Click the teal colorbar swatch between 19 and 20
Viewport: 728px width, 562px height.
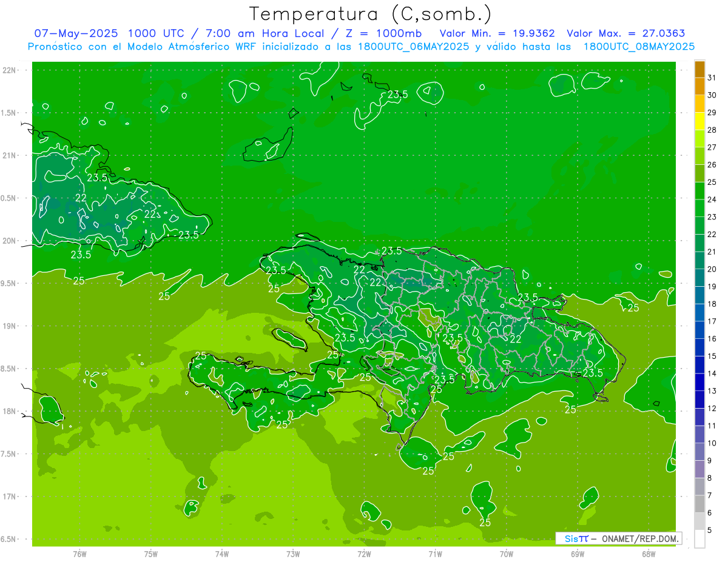tap(699, 278)
